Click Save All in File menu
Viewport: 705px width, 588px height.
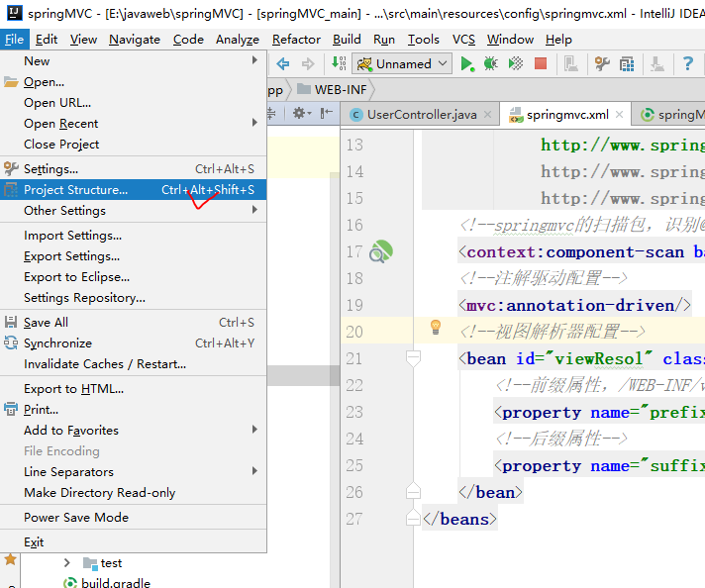tap(133, 323)
